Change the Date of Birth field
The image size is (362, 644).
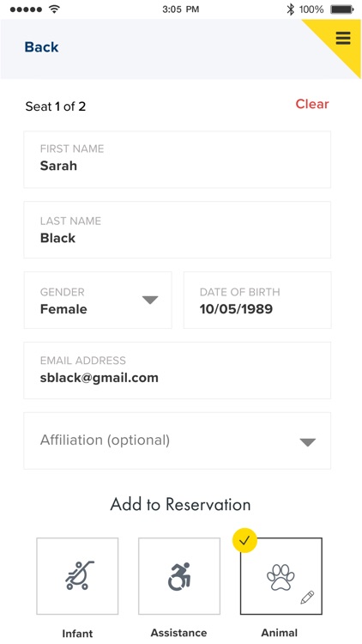tap(257, 300)
